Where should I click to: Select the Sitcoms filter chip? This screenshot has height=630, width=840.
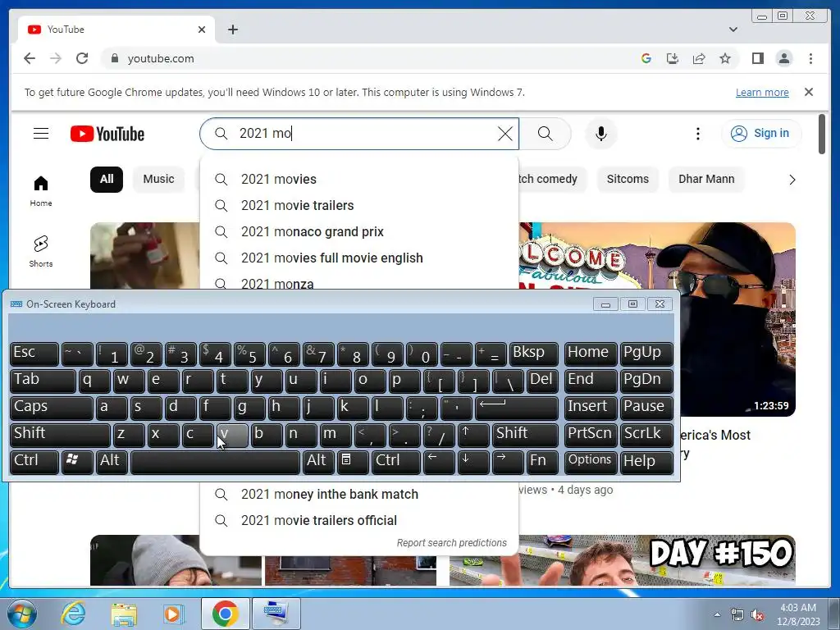(x=628, y=179)
